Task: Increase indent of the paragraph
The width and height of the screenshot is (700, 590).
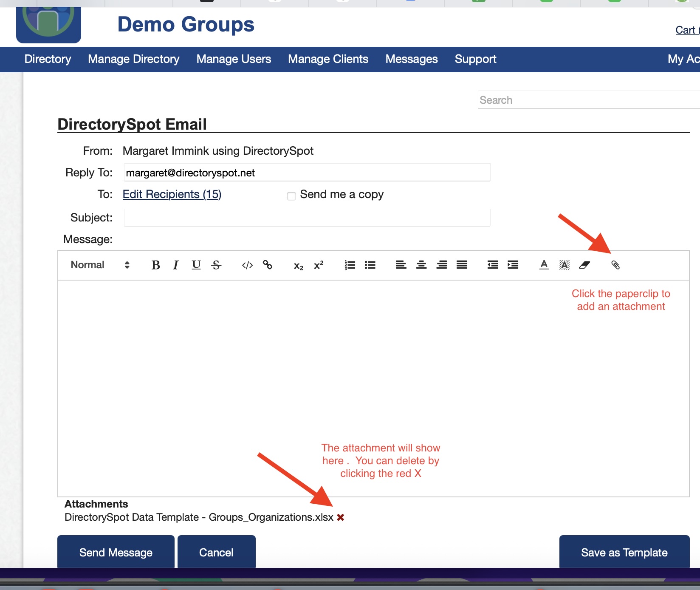Action: click(x=513, y=265)
